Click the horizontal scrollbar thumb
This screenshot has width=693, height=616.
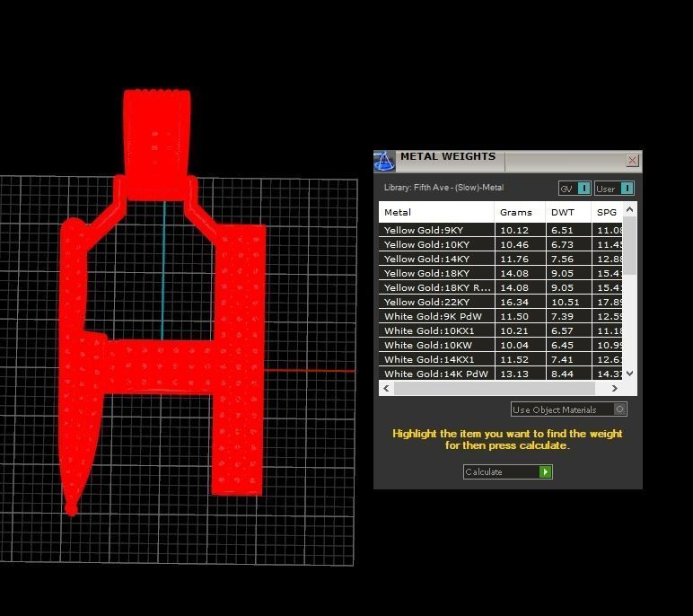(x=494, y=388)
